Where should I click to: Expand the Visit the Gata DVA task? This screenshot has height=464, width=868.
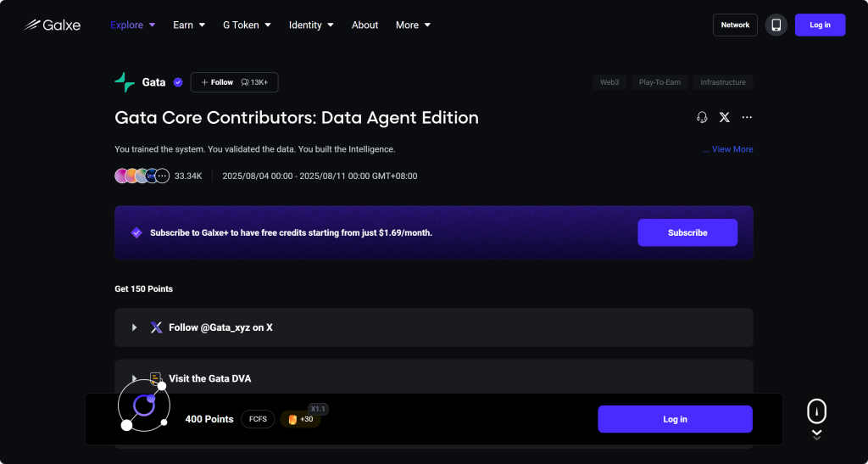tap(134, 378)
